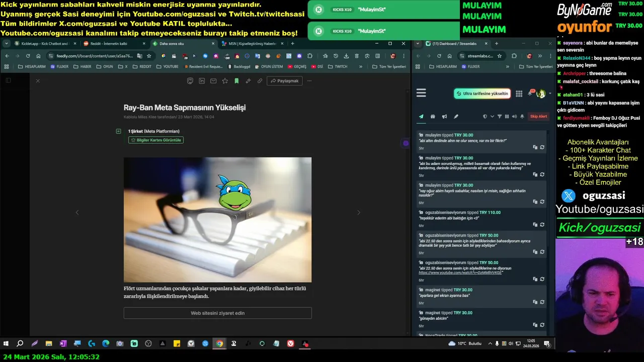The image size is (644, 362).
Task: Replay the TRY 110.00 tip alert
Action: 542,225
